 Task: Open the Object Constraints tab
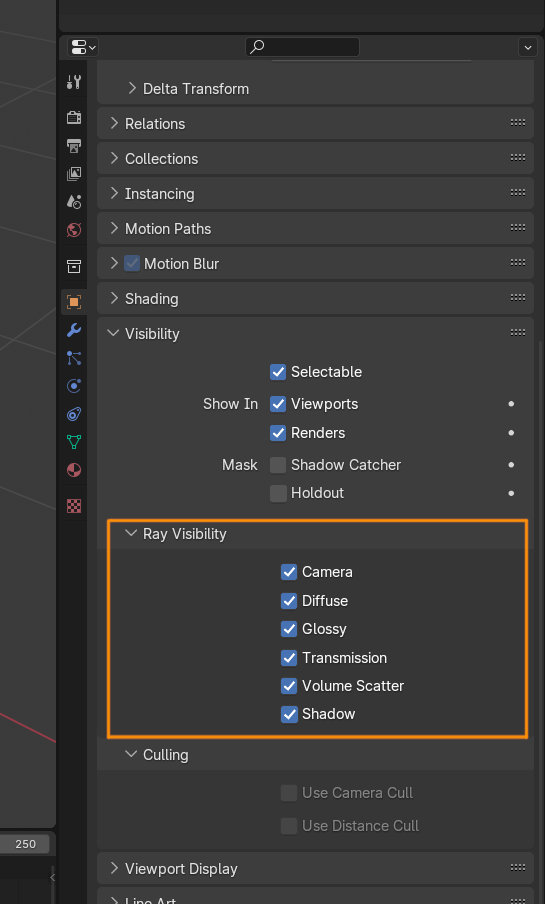[x=74, y=414]
